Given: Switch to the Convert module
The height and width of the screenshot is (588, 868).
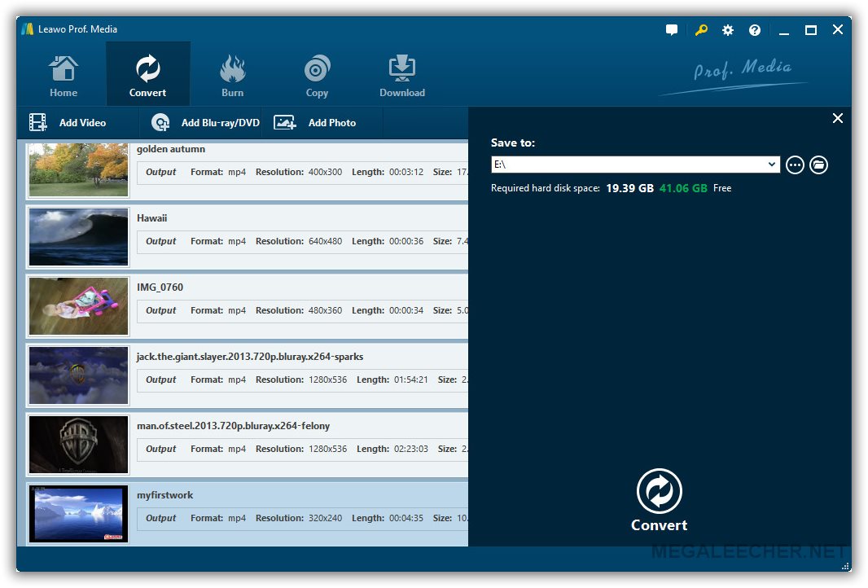Looking at the screenshot, I should click(x=148, y=75).
